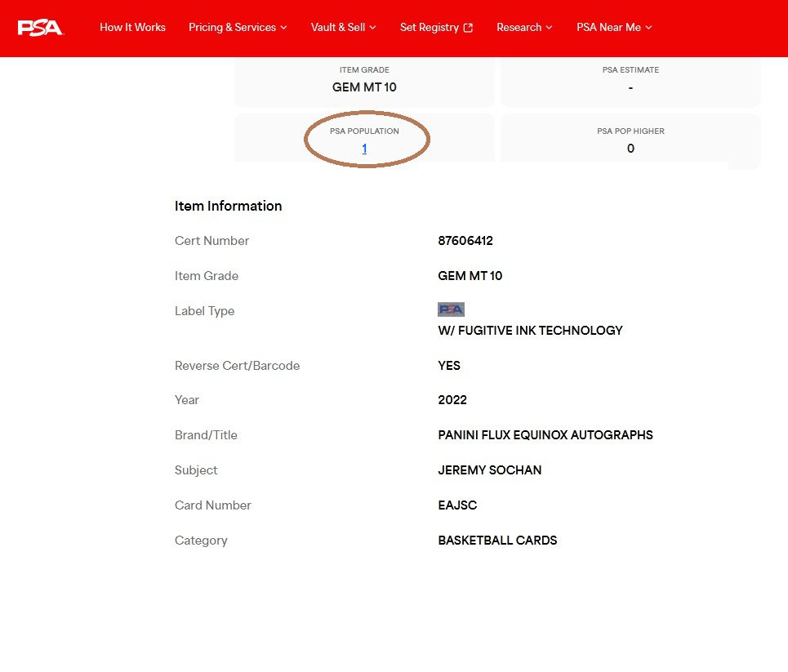
Task: Go to the Set Registry link
Action: 430,28
